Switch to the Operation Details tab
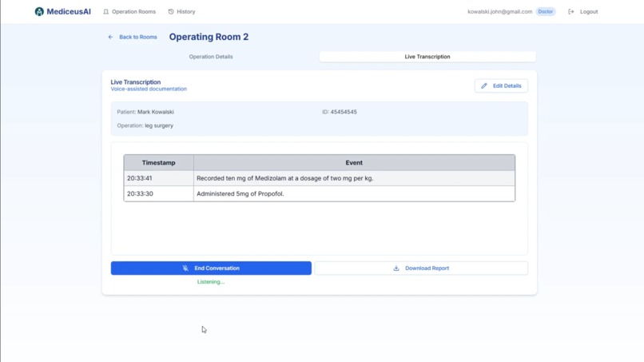This screenshot has width=644, height=362. [x=211, y=57]
